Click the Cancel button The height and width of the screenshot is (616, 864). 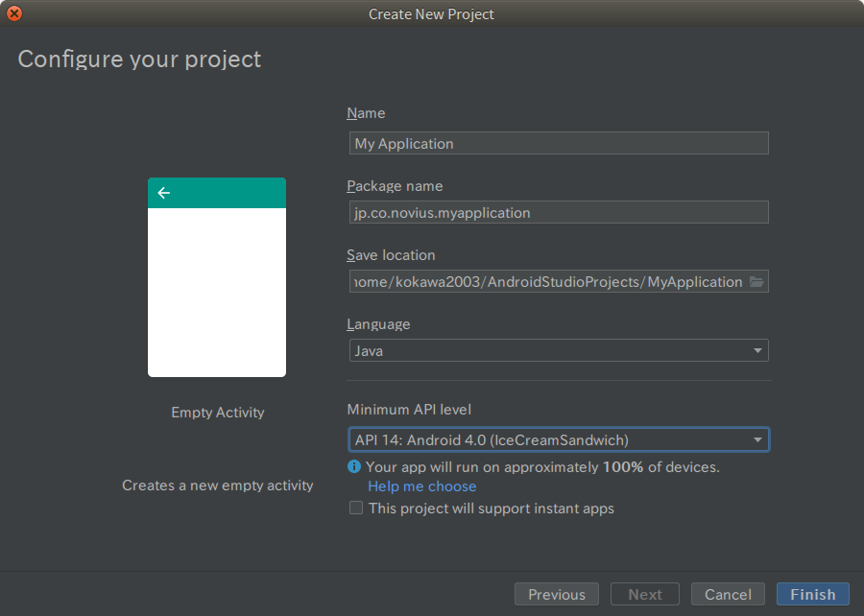pyautogui.click(x=728, y=595)
